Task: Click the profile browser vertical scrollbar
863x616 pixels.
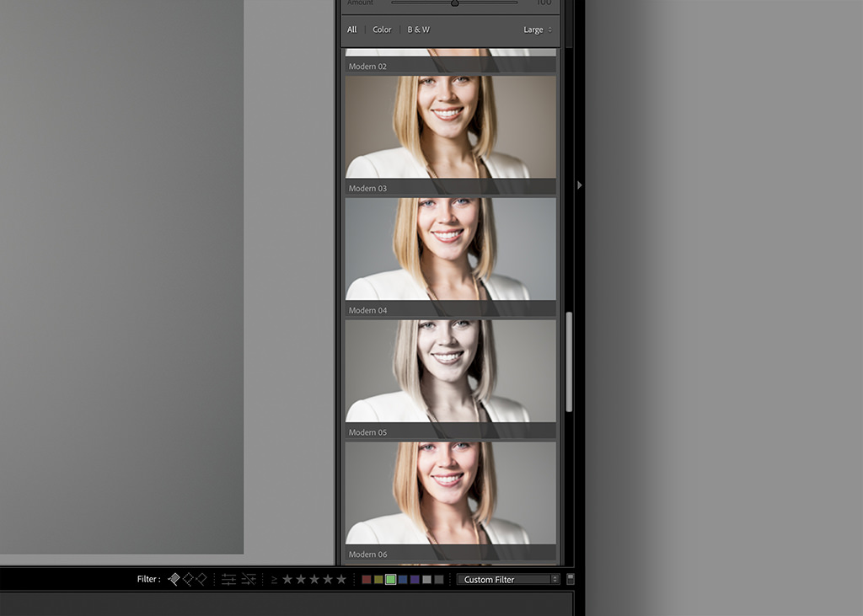Action: [569, 362]
